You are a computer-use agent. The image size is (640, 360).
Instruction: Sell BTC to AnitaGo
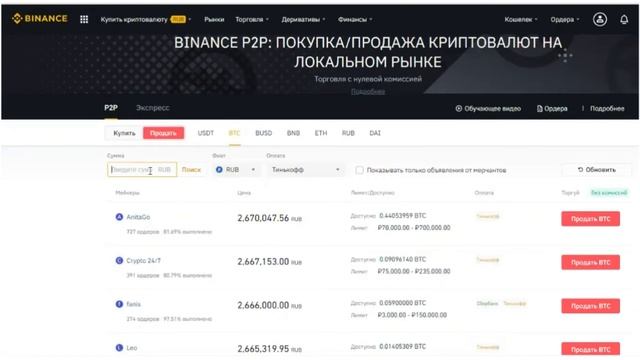click(x=590, y=219)
